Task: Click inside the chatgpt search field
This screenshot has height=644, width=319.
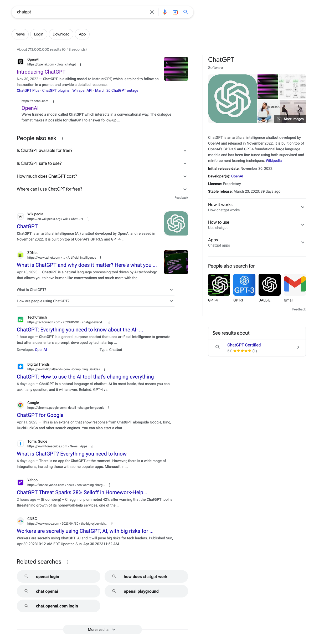Action: [x=81, y=12]
